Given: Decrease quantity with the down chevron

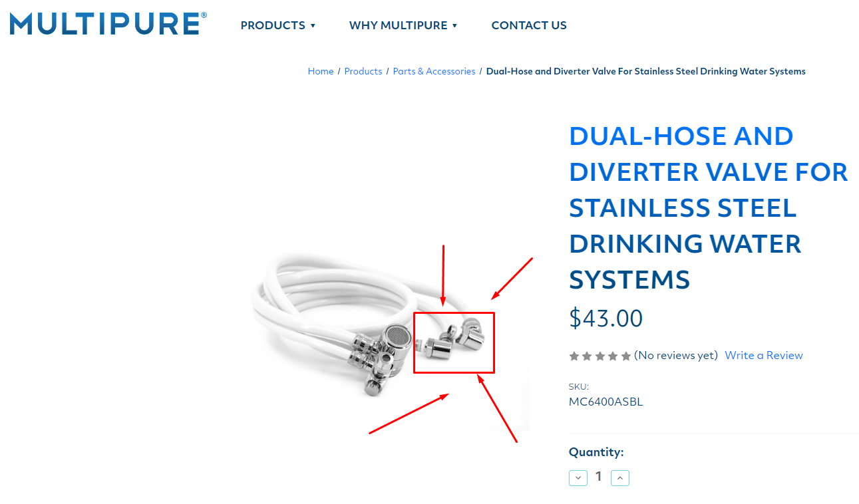Looking at the screenshot, I should pyautogui.click(x=578, y=477).
